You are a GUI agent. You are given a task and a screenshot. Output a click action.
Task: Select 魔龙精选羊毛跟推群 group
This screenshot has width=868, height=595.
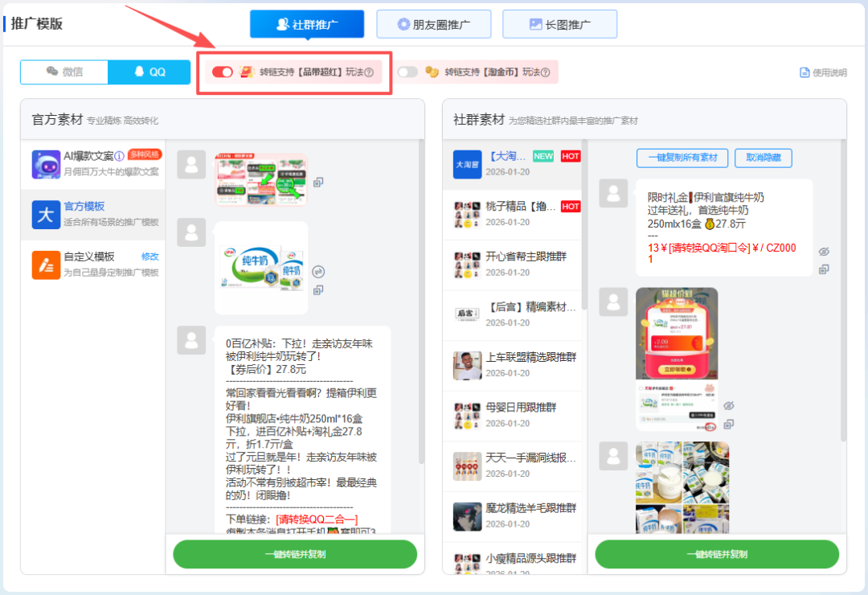tap(513, 516)
